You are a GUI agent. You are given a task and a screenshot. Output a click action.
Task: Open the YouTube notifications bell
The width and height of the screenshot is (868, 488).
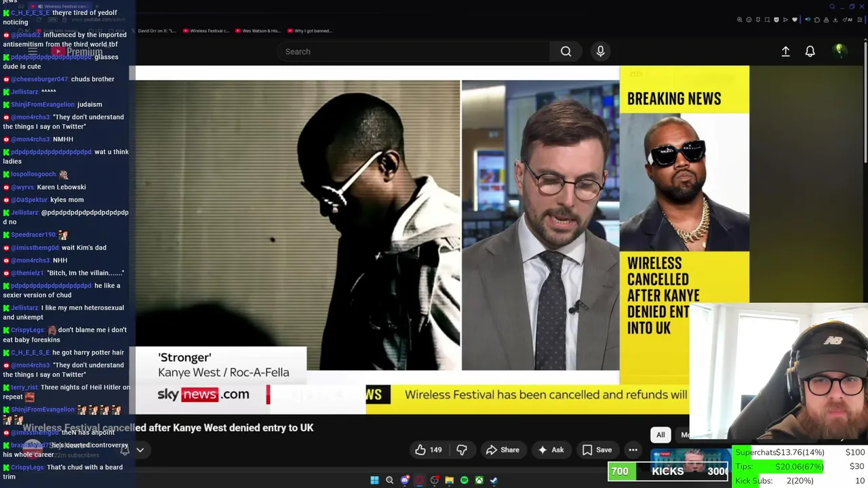(x=810, y=52)
